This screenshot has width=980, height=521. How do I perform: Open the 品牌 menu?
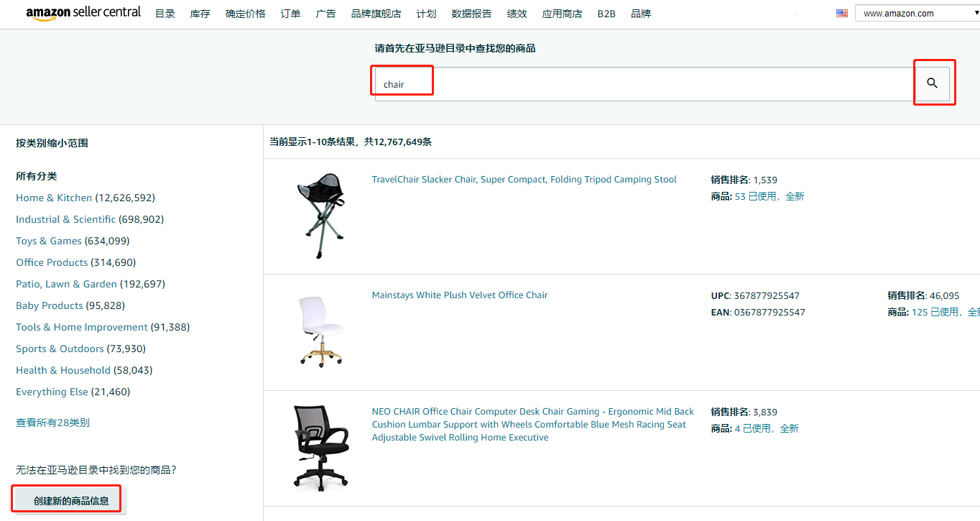coord(641,14)
